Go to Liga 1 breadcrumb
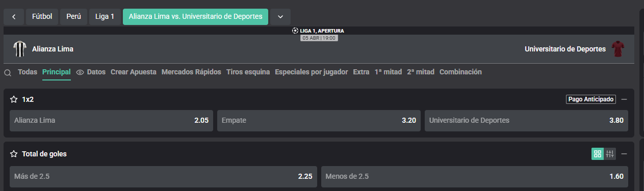Image resolution: width=644 pixels, height=191 pixels. pyautogui.click(x=105, y=17)
